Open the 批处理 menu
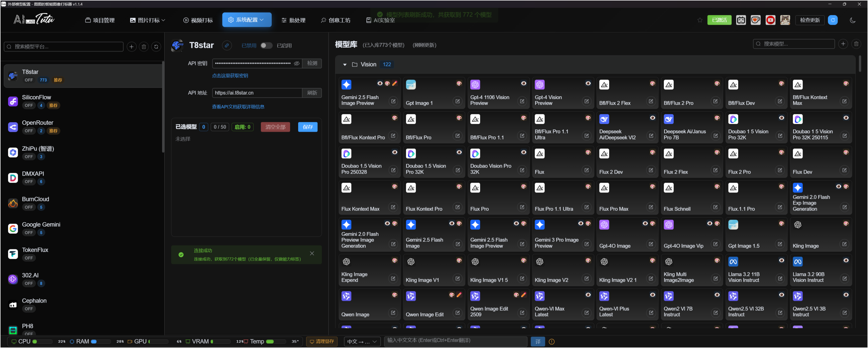The image size is (868, 348). pos(293,20)
